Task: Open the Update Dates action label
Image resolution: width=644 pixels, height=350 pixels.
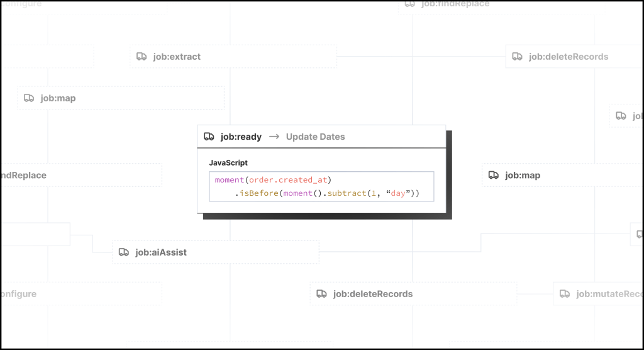Action: (315, 137)
